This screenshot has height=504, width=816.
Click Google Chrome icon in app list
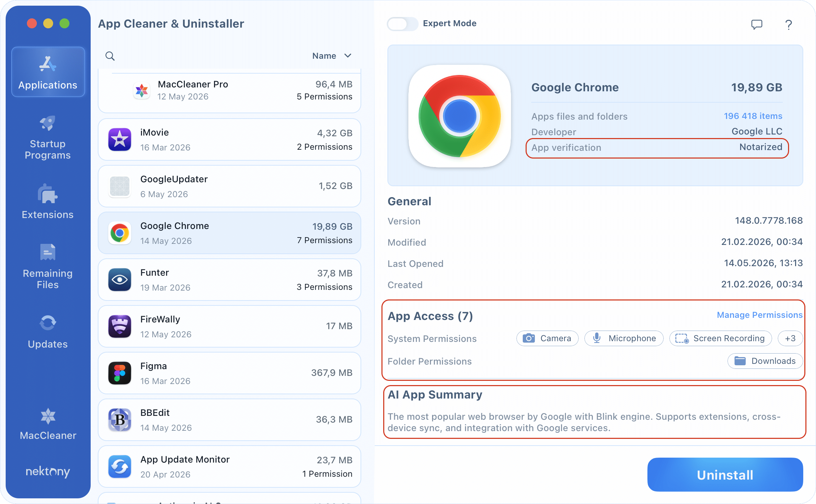click(x=120, y=233)
